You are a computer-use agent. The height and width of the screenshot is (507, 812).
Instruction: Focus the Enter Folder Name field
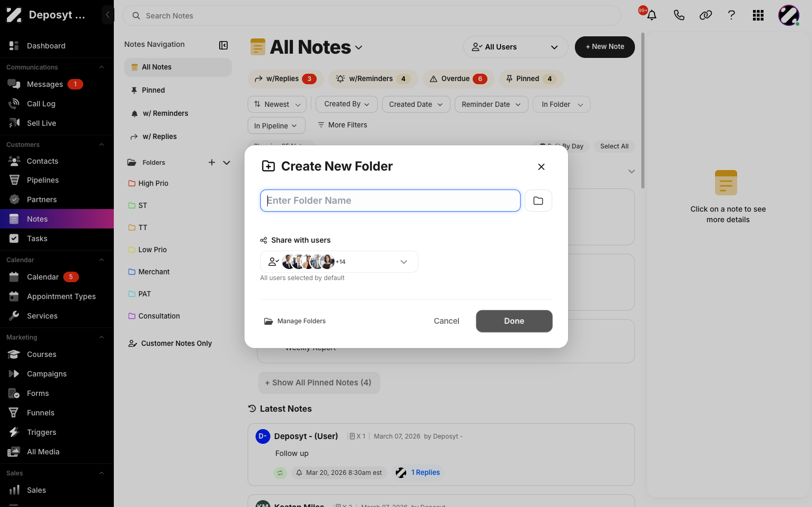coord(390,201)
